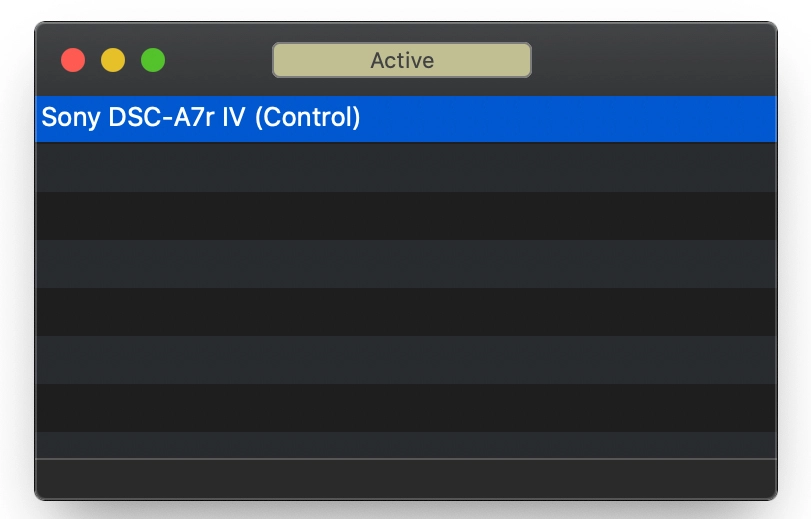The height and width of the screenshot is (519, 811).
Task: Click the 'Sony' word in the camera row
Action: 71,118
